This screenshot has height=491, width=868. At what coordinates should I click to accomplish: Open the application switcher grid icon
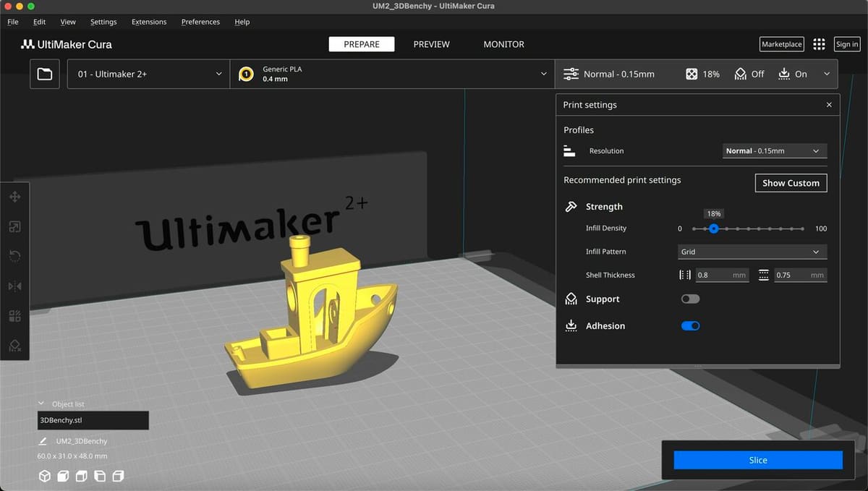(819, 44)
